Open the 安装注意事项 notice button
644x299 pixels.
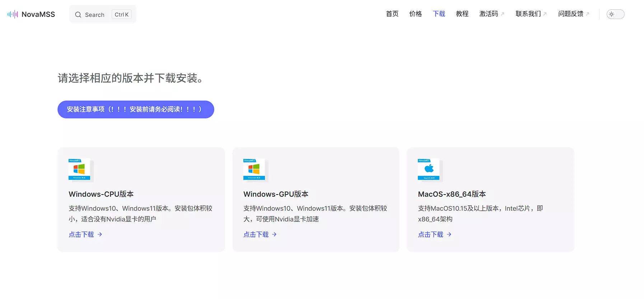click(136, 109)
